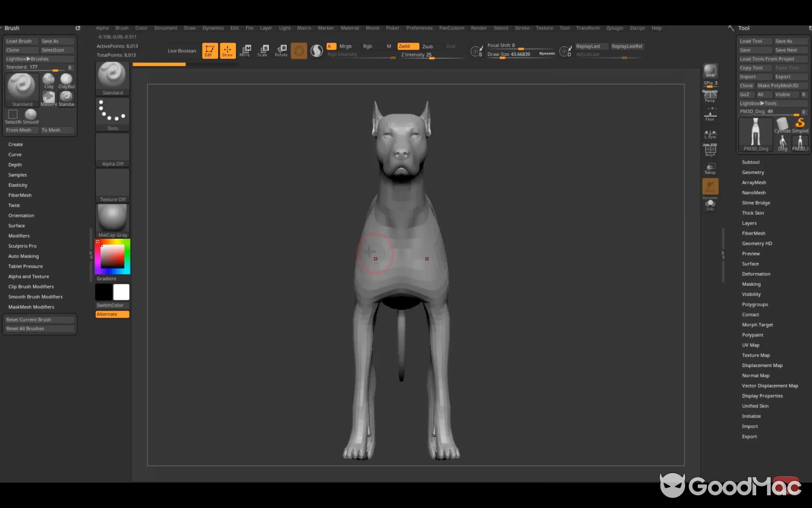The width and height of the screenshot is (812, 508).
Task: Activate the Scale tool
Action: click(263, 50)
